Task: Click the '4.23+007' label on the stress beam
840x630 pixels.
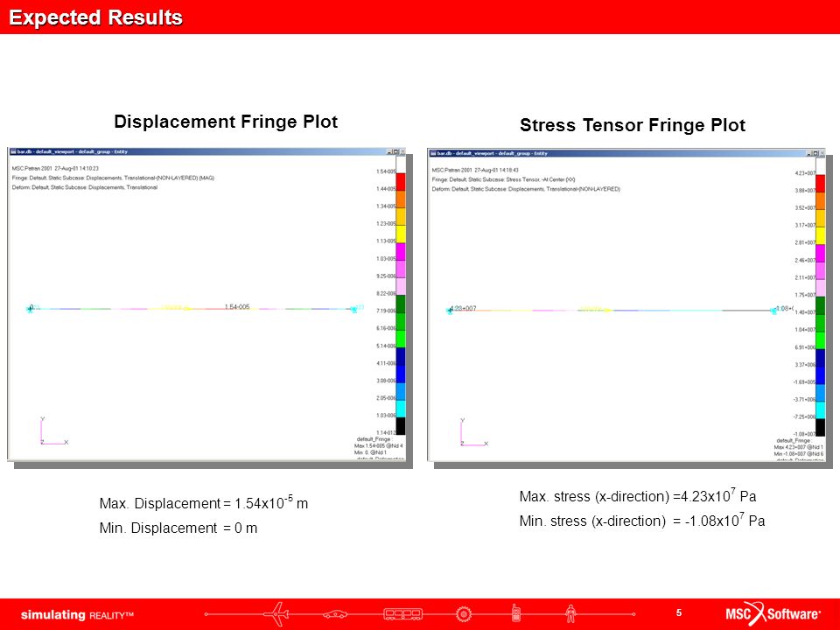Action: 464,308
